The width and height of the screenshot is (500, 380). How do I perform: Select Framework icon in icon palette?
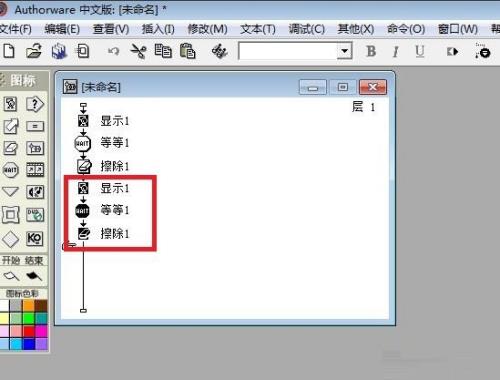(10, 215)
